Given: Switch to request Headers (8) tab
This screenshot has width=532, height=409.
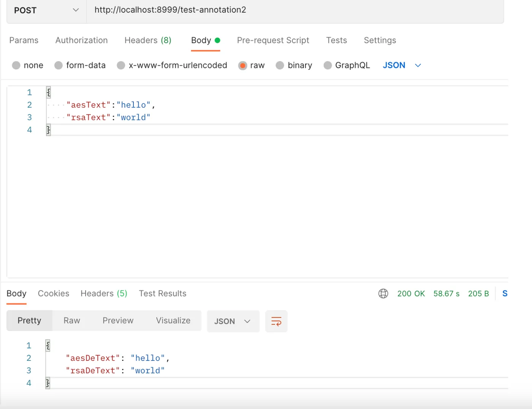Looking at the screenshot, I should [x=148, y=40].
